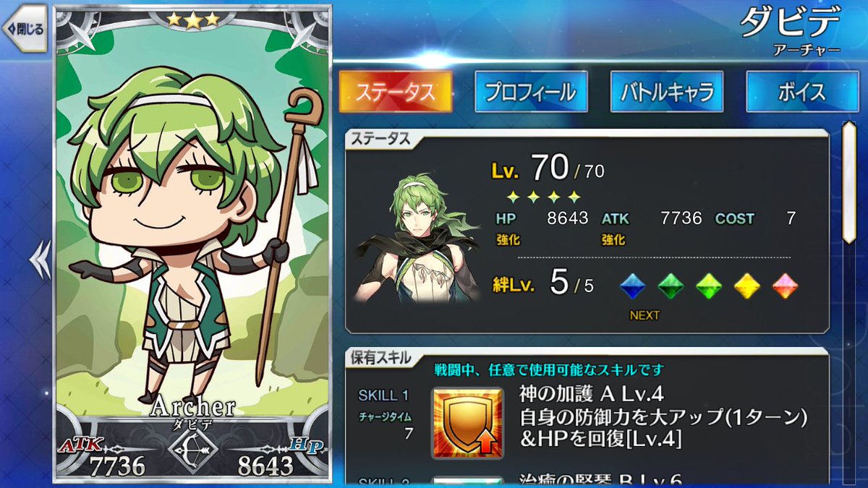The image size is (868, 488).
Task: Tap the light green bond gem icon
Action: coord(709,286)
